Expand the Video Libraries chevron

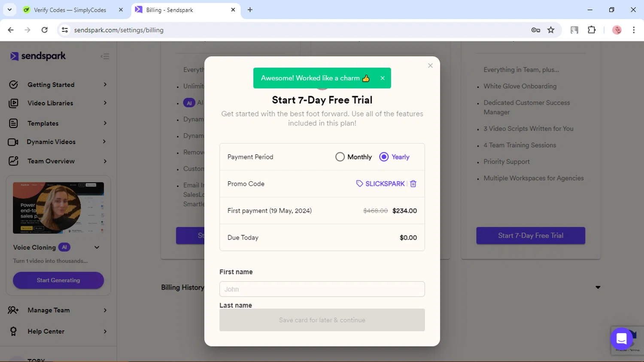click(x=105, y=103)
